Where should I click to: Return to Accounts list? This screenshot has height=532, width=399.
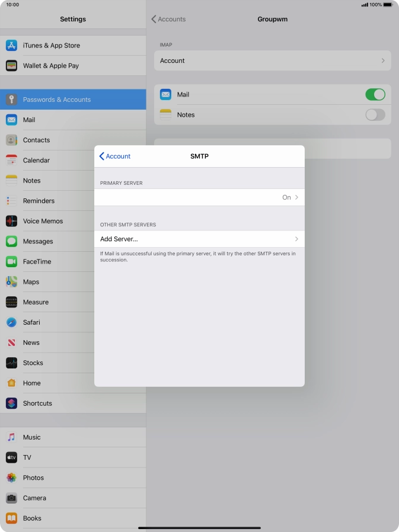pos(168,19)
